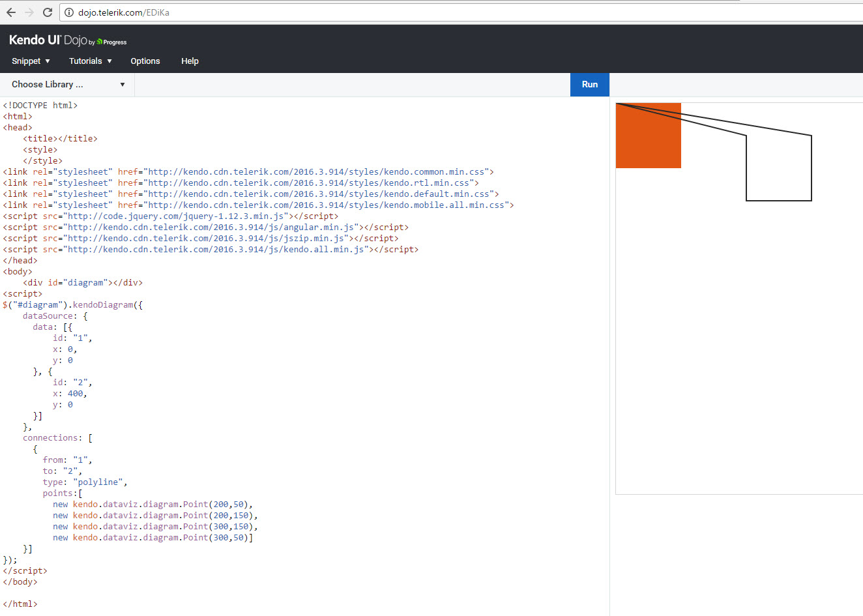The width and height of the screenshot is (863, 616).
Task: Click the '<div id="diagram"></div>' line
Action: click(83, 283)
